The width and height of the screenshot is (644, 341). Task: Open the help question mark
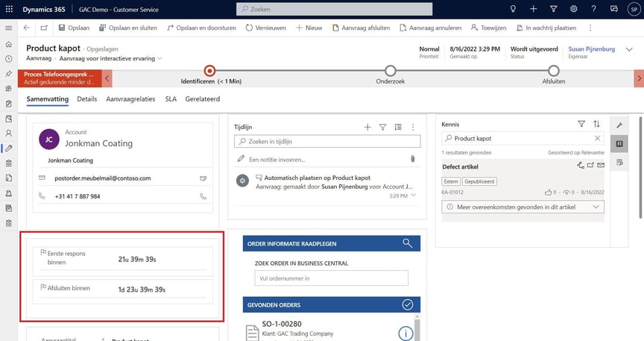[593, 9]
